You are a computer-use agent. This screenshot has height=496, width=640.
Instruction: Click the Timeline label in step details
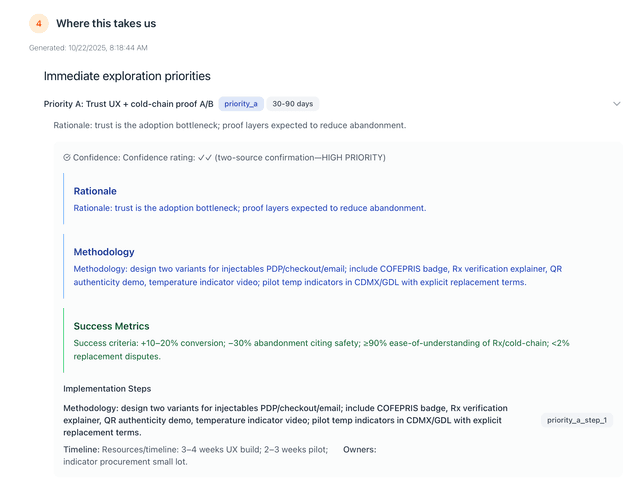click(x=81, y=450)
